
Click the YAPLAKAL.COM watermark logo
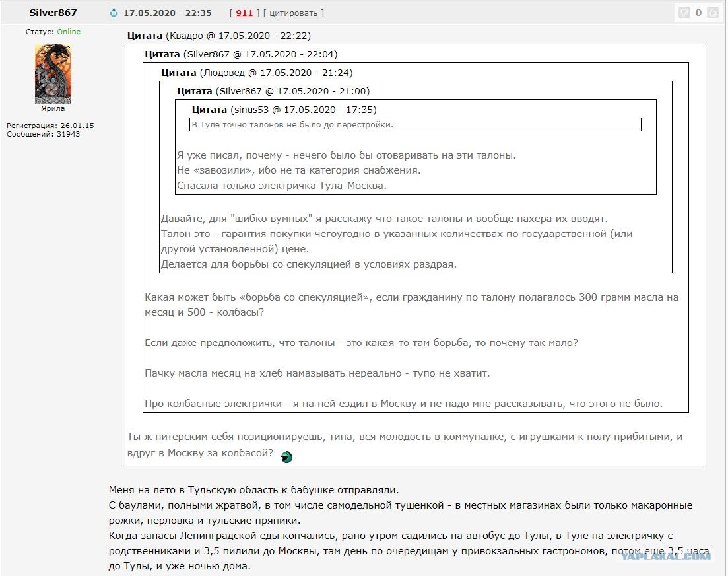point(666,556)
